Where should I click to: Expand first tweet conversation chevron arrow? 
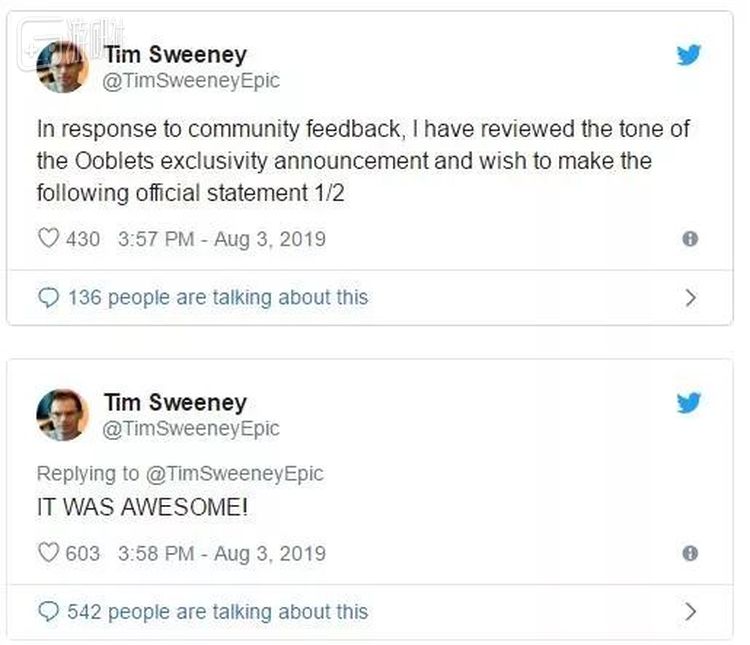[689, 298]
